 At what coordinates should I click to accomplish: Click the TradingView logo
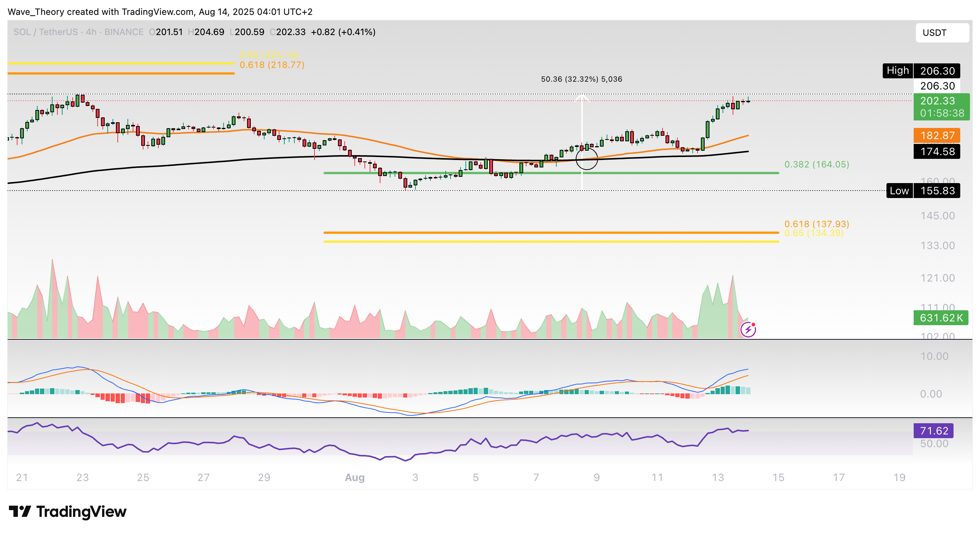(67, 511)
